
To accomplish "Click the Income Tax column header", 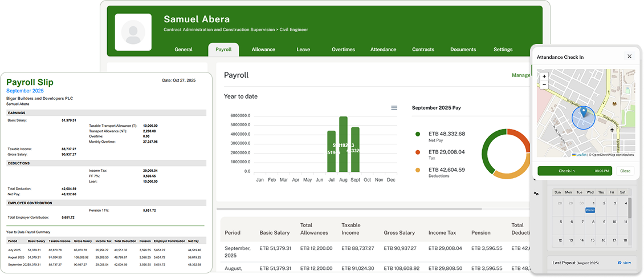I will pos(442,233).
